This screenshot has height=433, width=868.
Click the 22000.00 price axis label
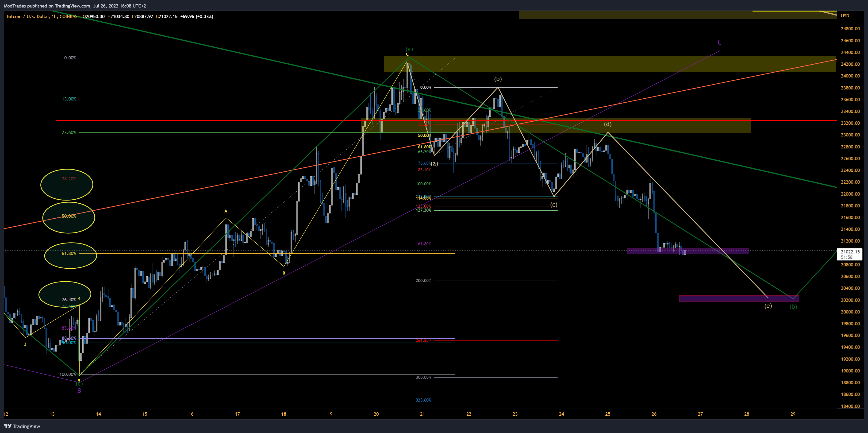[x=850, y=194]
